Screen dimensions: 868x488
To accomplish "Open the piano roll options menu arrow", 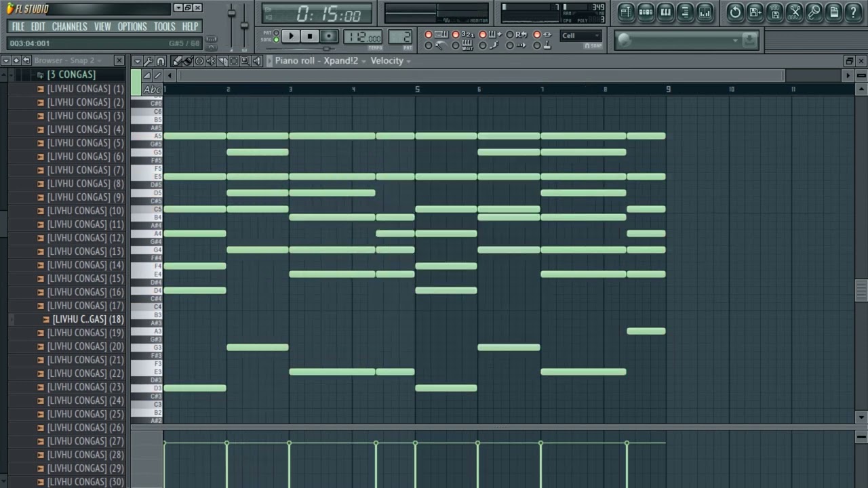I will pos(138,61).
